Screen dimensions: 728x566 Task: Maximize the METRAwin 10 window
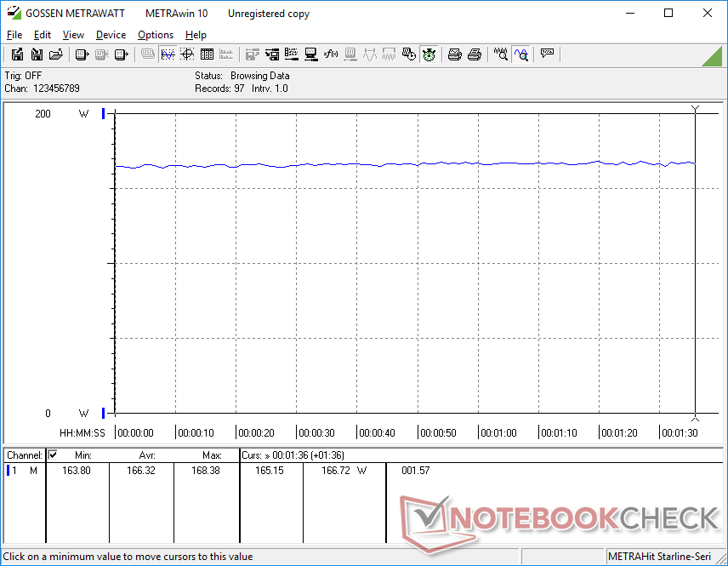[x=668, y=13]
